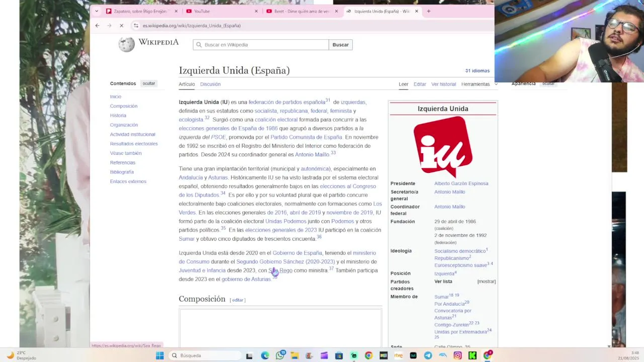Screen dimensions: 644x362
Task: Jump to Enlaces externos in contents
Action: coord(128,182)
